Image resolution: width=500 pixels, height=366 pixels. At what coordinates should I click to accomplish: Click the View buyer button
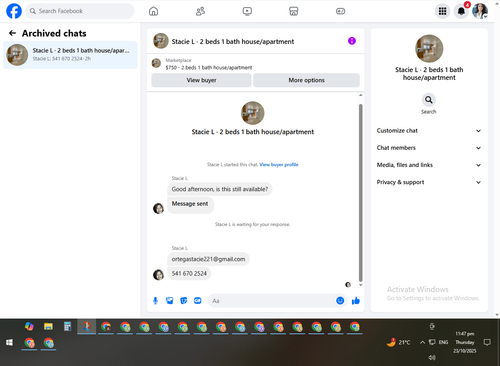tap(201, 80)
